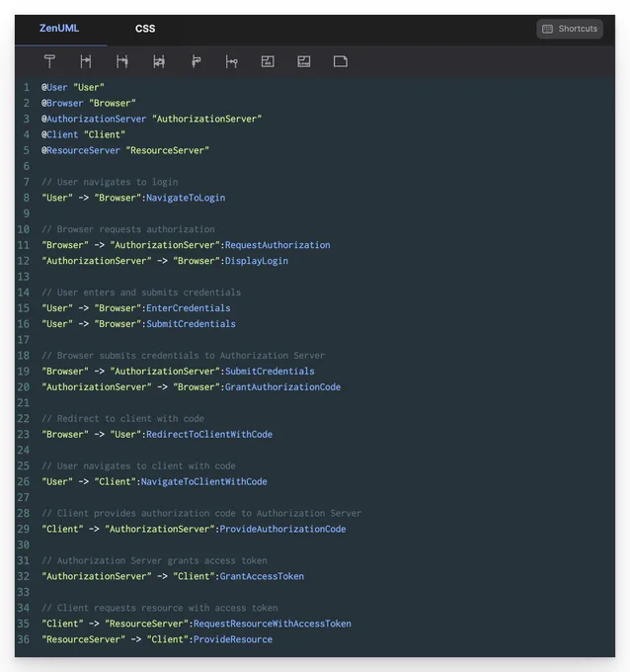Click the EnterCredentials message text
Screen dimensions: 630x672
pyautogui.click(x=189, y=308)
